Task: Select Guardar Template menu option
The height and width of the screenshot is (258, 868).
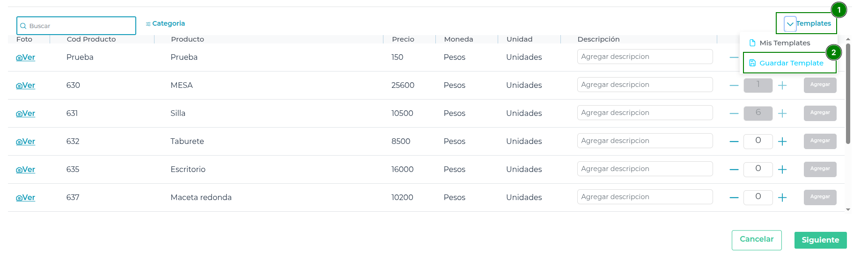Action: [791, 63]
